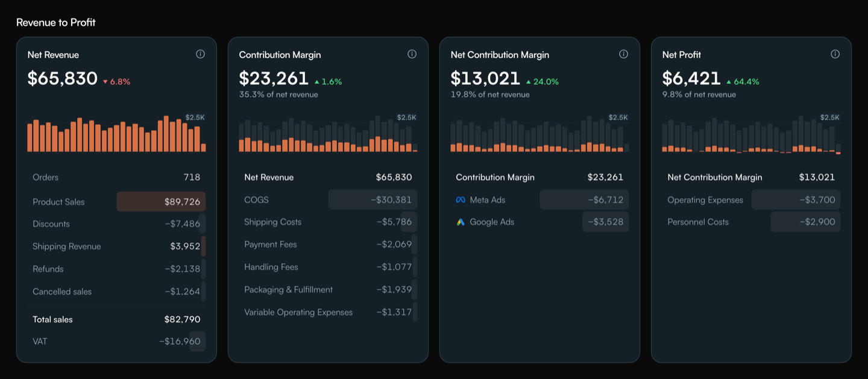Viewport: 868px width, 379px height.
Task: Click the -$1,939 Packaging & Fulfillment value
Action: (394, 290)
